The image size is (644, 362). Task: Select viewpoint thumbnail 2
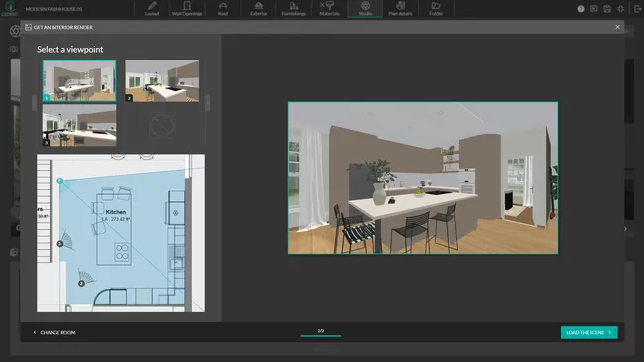coord(162,81)
